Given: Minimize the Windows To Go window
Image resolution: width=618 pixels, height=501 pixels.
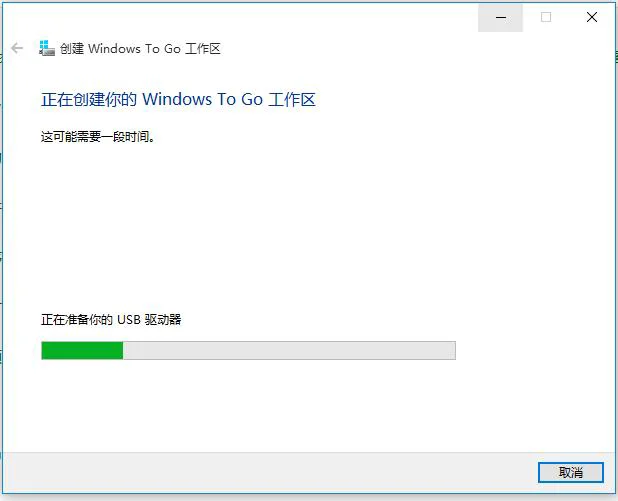Looking at the screenshot, I should coord(501,18).
